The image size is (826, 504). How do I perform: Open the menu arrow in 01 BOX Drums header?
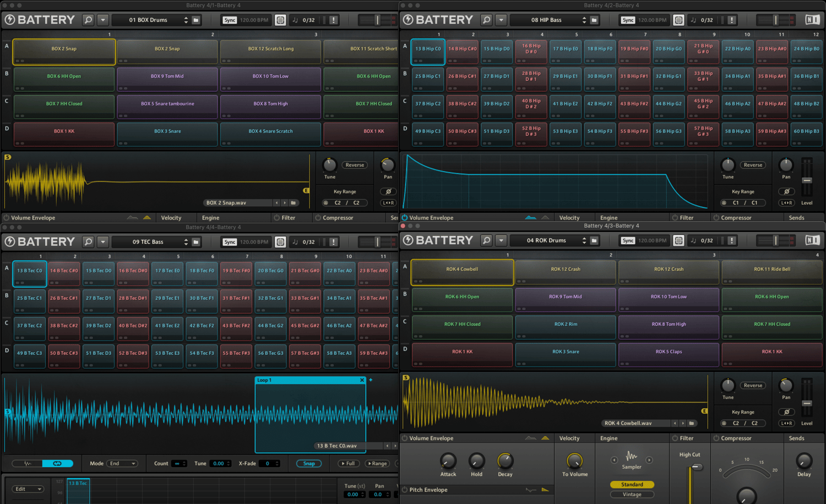[103, 20]
